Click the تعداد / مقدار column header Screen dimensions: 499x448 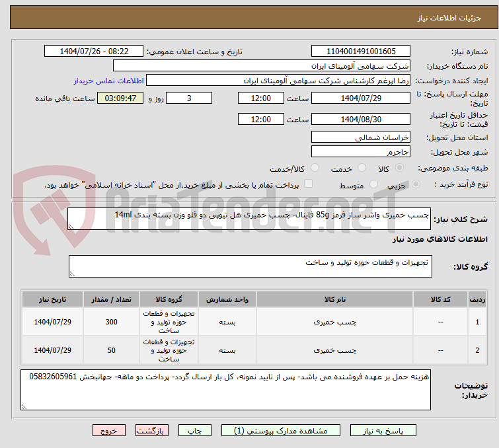point(112,299)
